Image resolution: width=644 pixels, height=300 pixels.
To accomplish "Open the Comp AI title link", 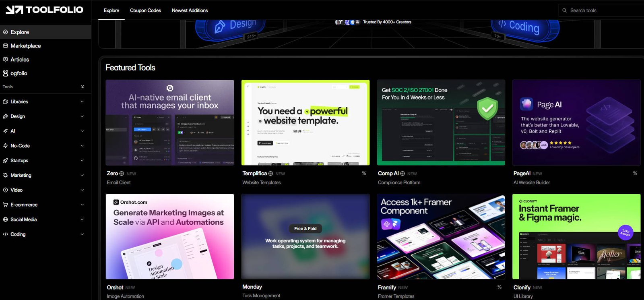I will pyautogui.click(x=388, y=174).
